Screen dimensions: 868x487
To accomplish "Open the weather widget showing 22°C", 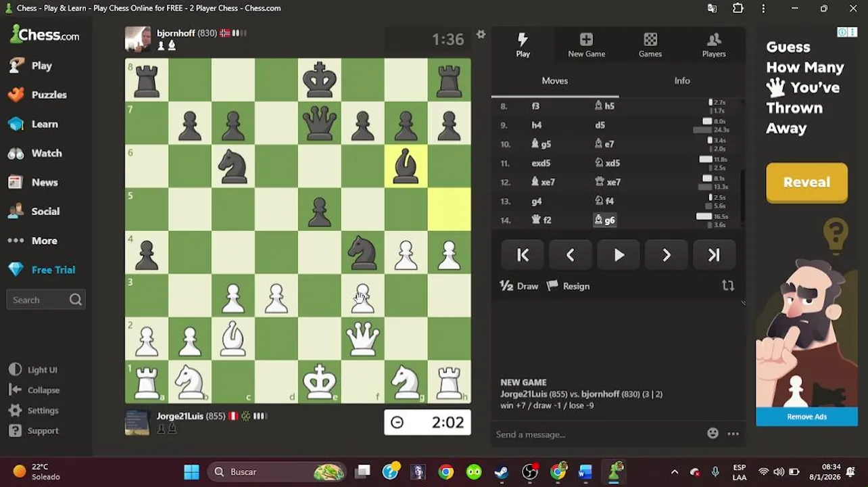I will 37,471.
